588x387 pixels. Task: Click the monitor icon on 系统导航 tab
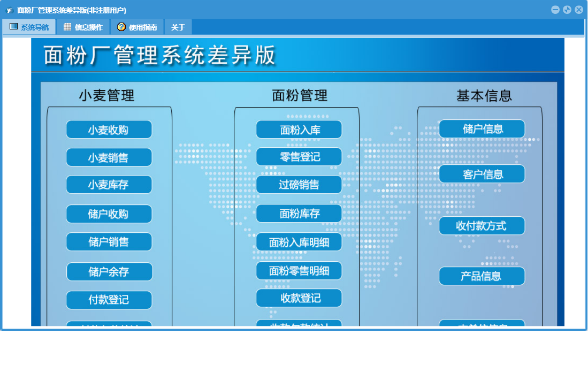(x=13, y=27)
